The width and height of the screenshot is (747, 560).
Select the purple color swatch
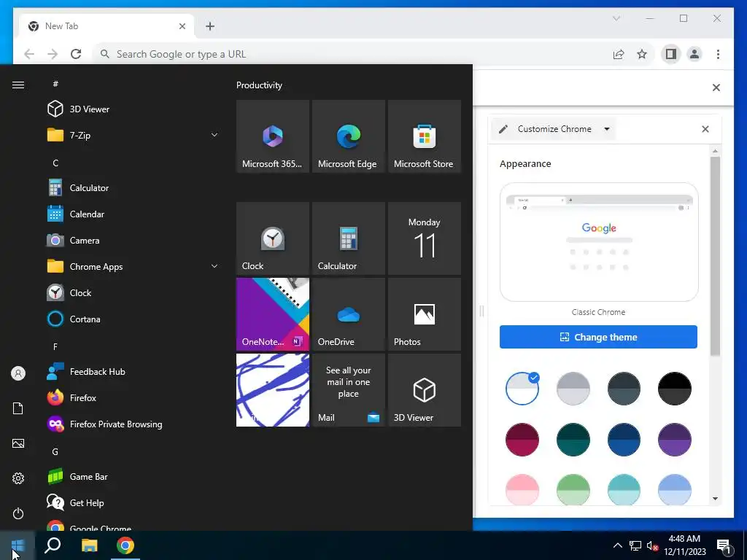(x=675, y=440)
